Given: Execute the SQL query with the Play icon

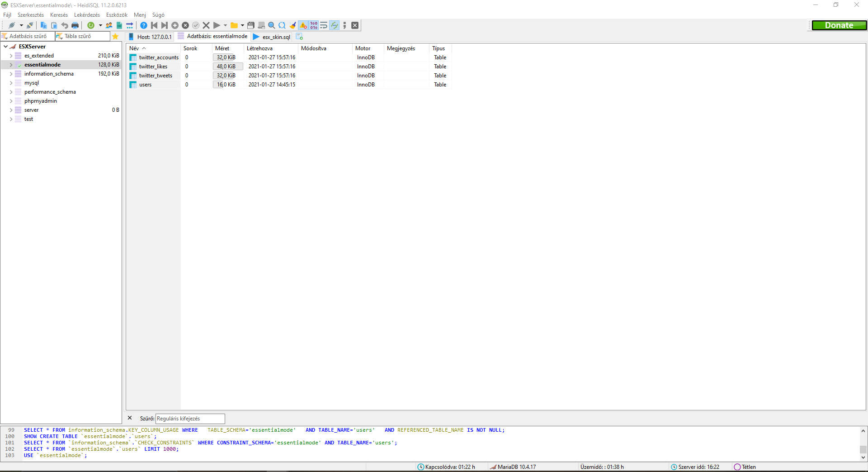Looking at the screenshot, I should tap(217, 25).
